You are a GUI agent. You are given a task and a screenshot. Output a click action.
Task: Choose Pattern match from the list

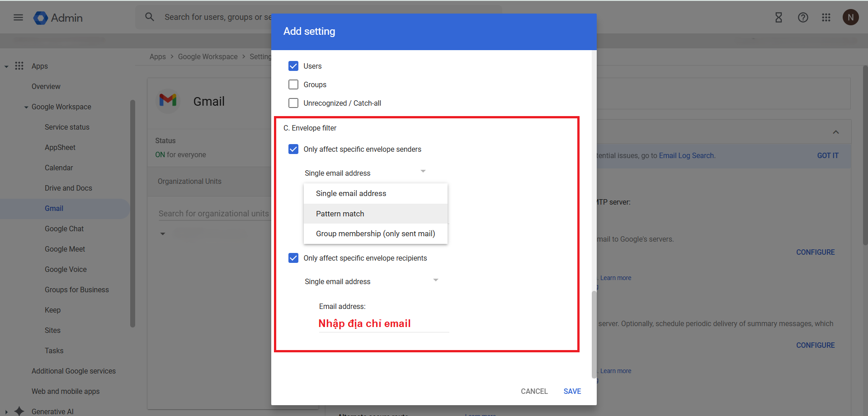coord(340,214)
